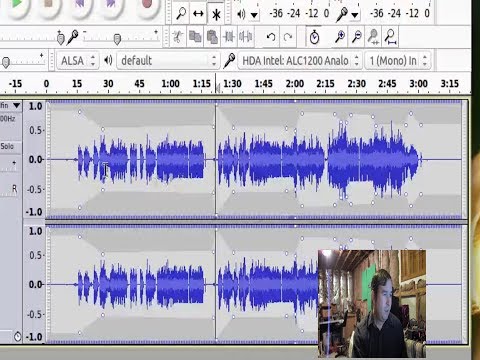Click the speaker icon beside default device

tap(108, 60)
